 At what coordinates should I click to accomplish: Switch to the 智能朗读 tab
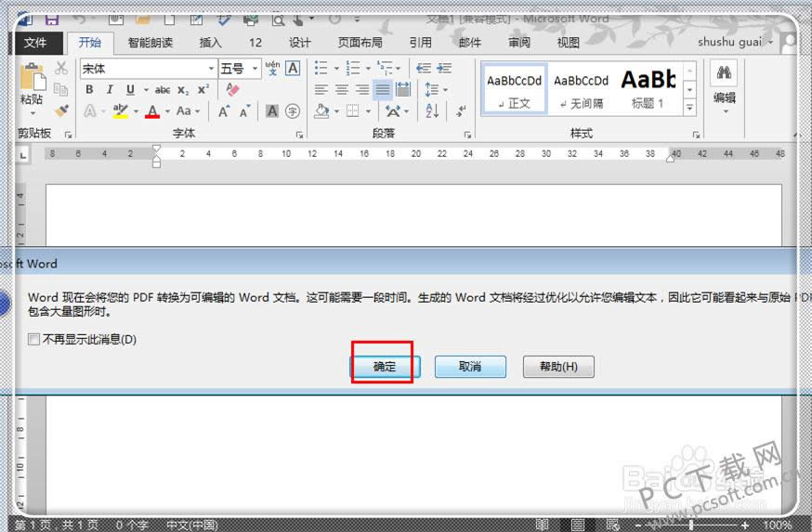151,43
